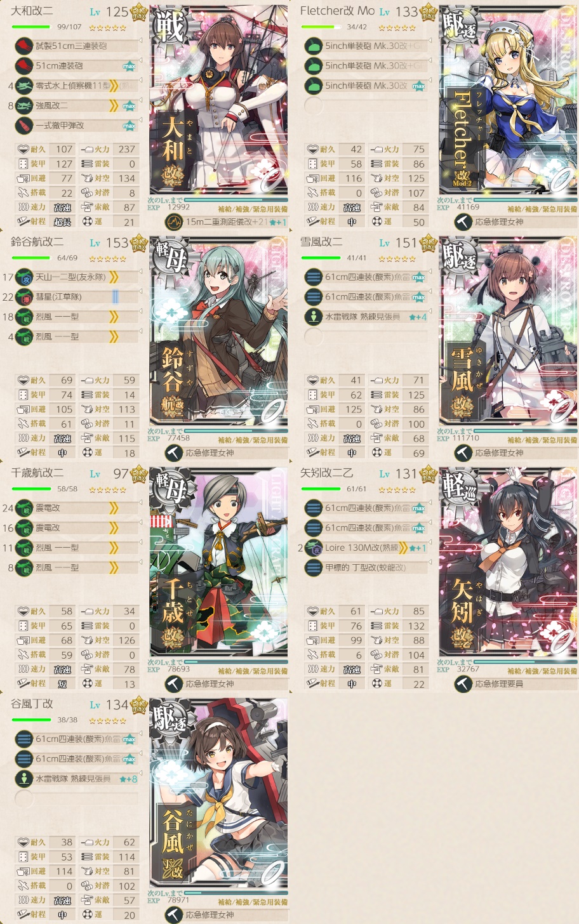Select the lookout icon beside 雪風's 水雷戦隊 熟練見張員
This screenshot has width=579, height=924.
click(314, 317)
